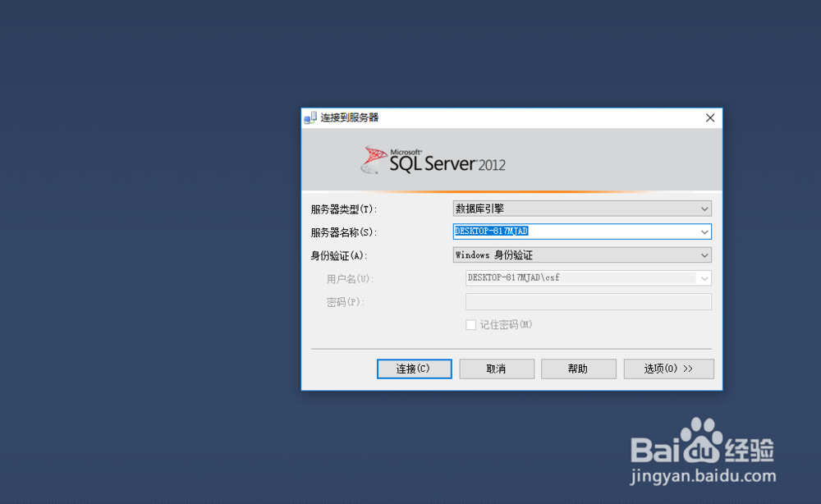Close the Connect to Server dialog

(710, 117)
